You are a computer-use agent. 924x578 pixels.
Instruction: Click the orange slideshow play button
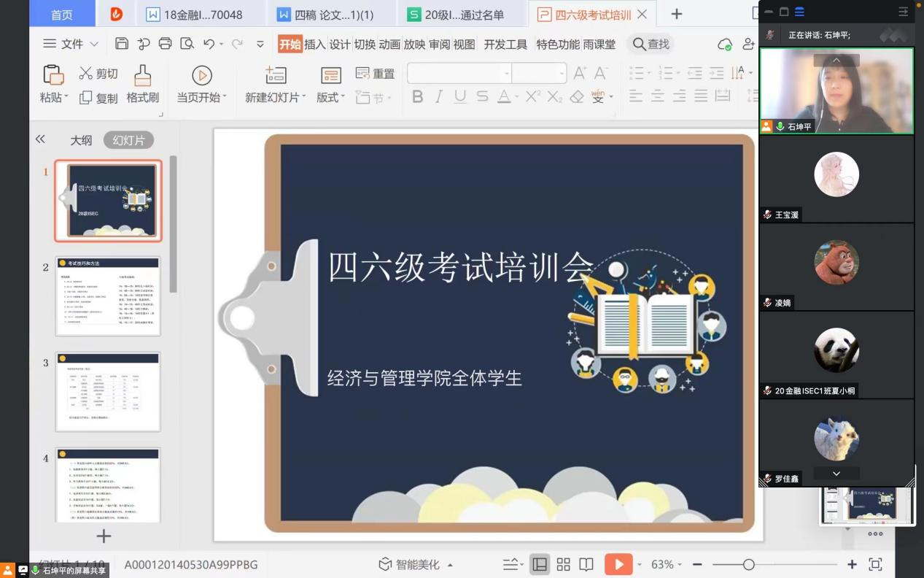pos(618,564)
